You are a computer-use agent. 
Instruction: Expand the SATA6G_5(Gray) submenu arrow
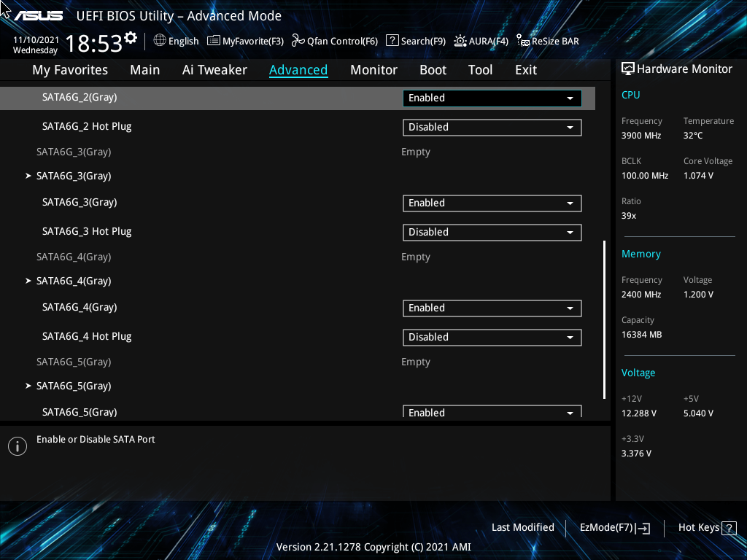click(x=28, y=386)
